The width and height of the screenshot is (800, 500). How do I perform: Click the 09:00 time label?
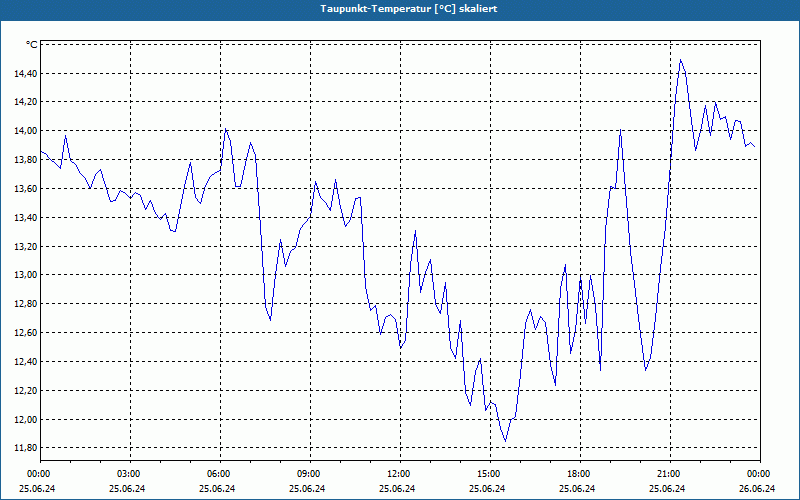tap(310, 474)
